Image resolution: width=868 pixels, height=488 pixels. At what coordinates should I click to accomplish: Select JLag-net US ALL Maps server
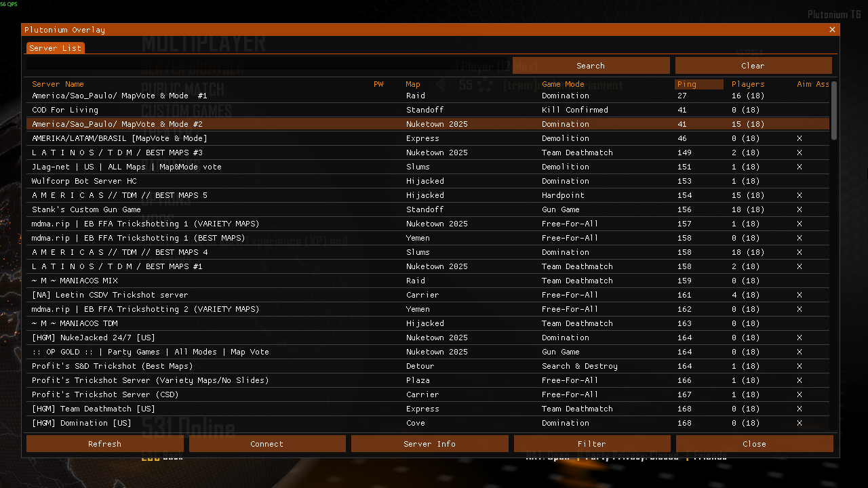[428, 167]
